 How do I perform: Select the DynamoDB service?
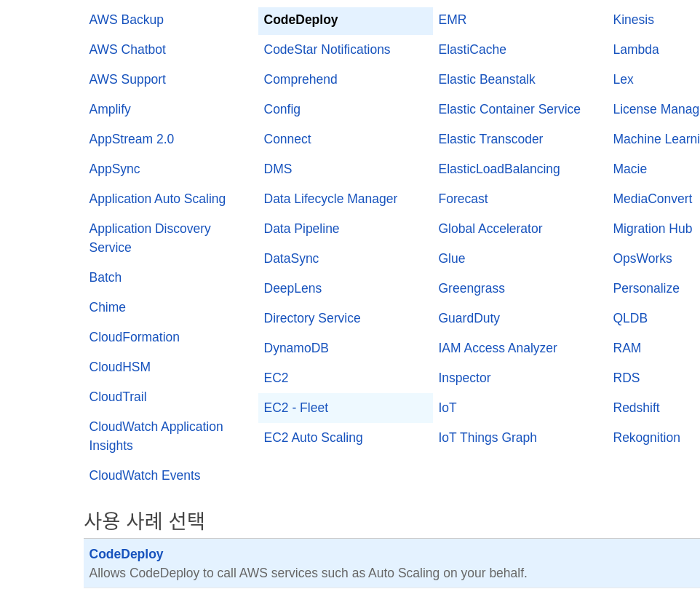click(296, 348)
